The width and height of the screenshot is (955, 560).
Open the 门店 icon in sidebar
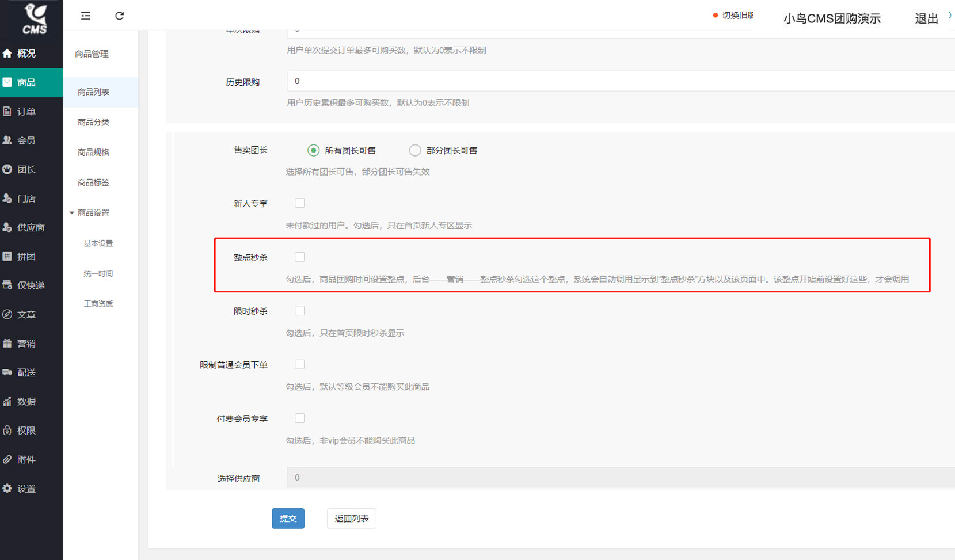click(x=7, y=198)
